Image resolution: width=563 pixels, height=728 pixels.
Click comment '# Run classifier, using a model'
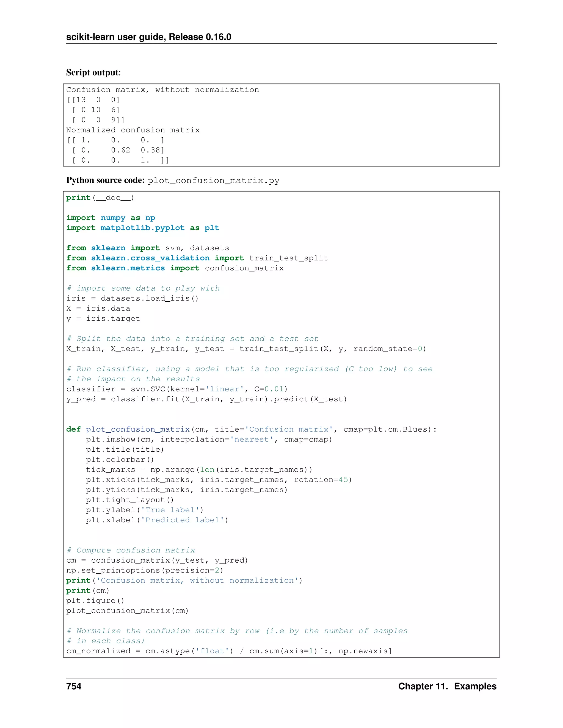point(250,369)
